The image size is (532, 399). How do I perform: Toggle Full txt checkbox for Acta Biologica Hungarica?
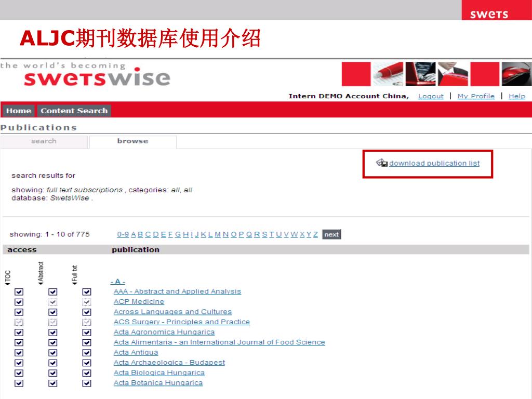click(x=87, y=373)
